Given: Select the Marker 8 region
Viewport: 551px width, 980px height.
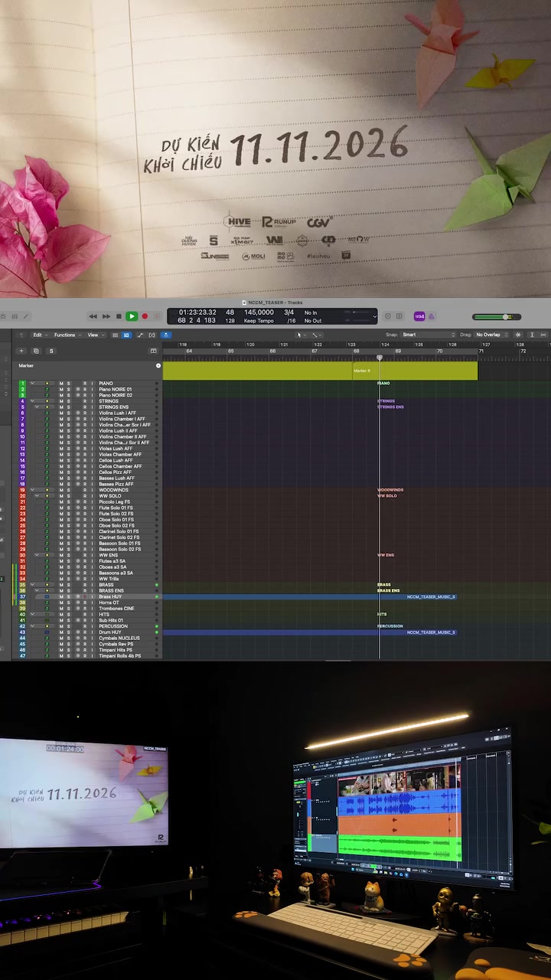Looking at the screenshot, I should [x=415, y=371].
